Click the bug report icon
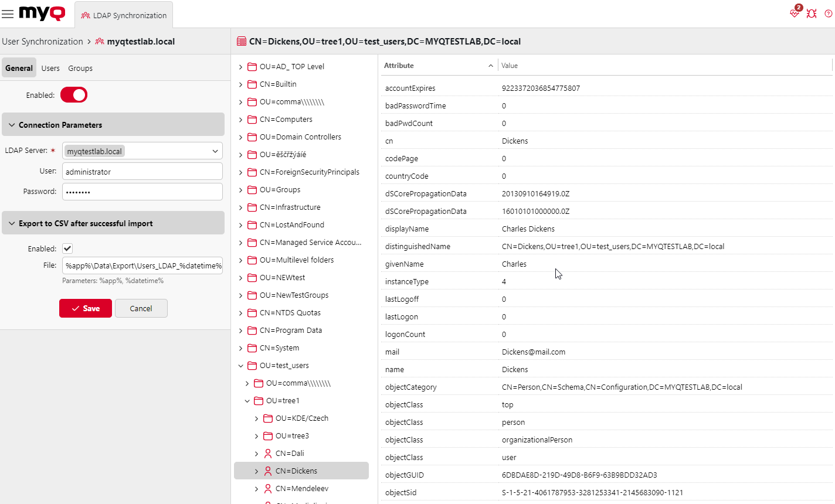The image size is (835, 504). click(812, 13)
